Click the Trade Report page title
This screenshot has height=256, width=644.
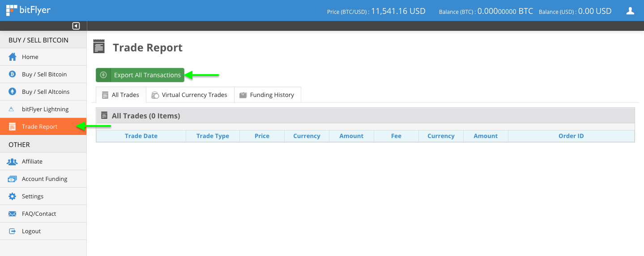pos(148,47)
